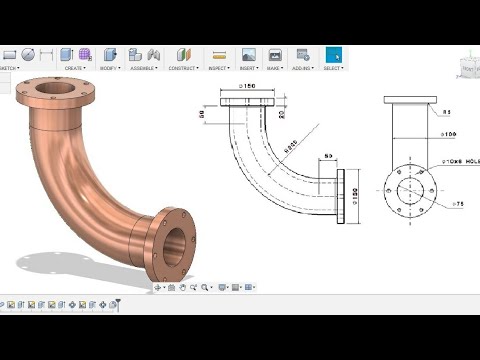This screenshot has height=360, width=480.
Task: Open the INSERT dropdown menu
Action: (249, 68)
